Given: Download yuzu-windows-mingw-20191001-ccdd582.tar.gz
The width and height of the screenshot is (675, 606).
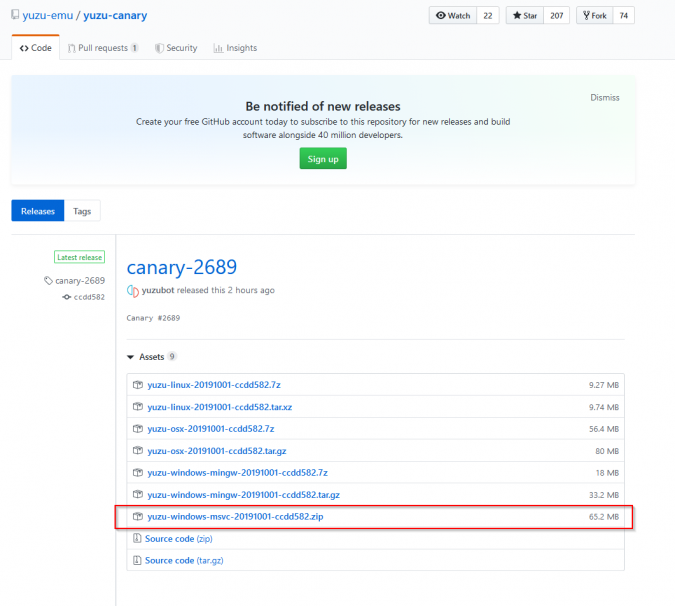Looking at the screenshot, I should click(x=244, y=495).
